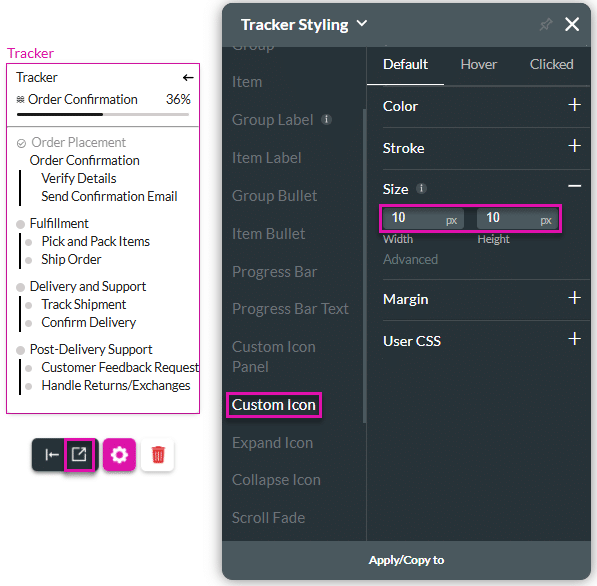This screenshot has height=586, width=597.
Task: Select Progress Bar in styling list
Action: (x=275, y=272)
